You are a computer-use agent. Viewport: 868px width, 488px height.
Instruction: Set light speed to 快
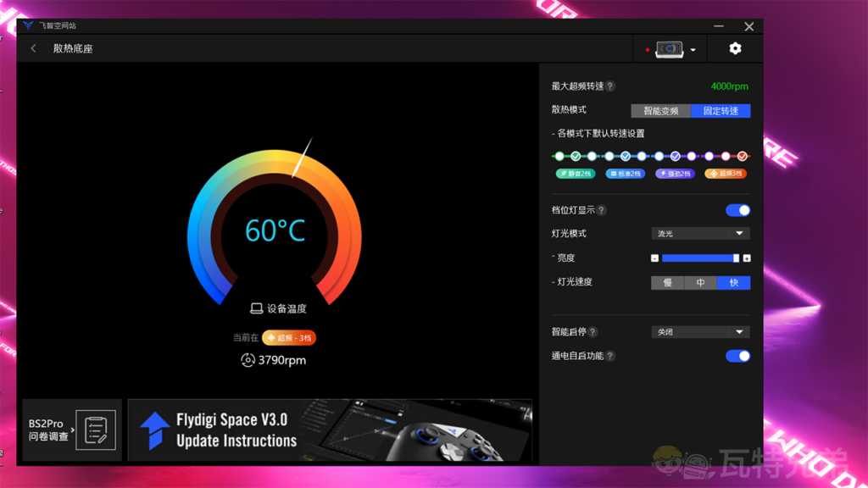point(734,283)
